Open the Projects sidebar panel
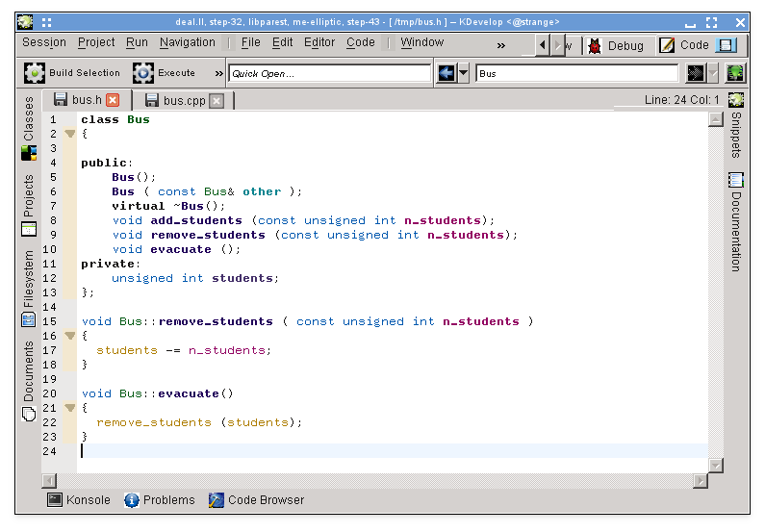Screen dimensions: 765x532 coord(29,205)
